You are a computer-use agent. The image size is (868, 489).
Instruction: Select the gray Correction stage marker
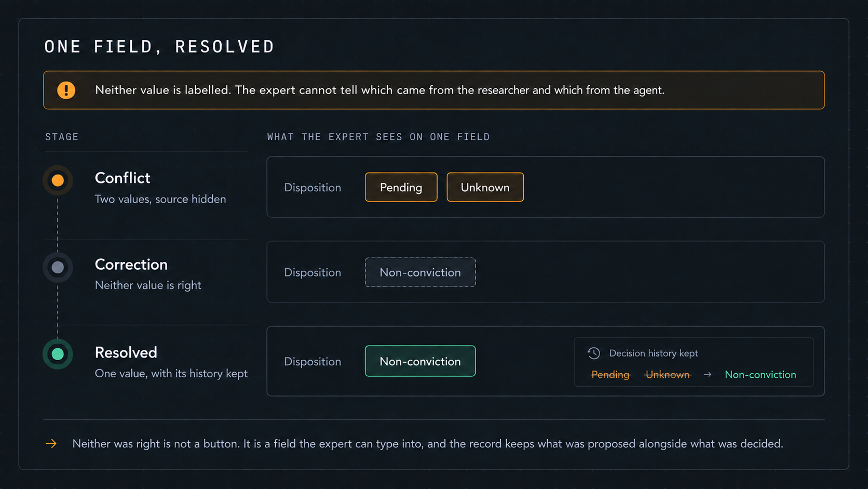[58, 267]
